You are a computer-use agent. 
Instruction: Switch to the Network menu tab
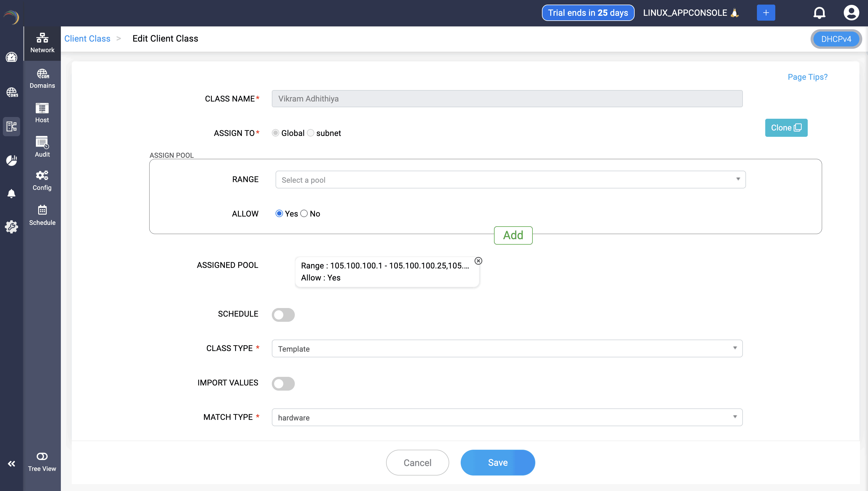42,43
